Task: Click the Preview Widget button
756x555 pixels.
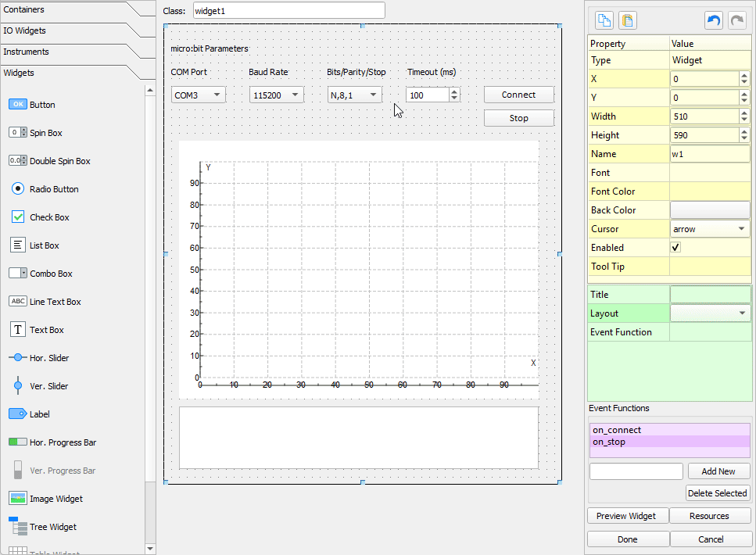Action: coord(628,516)
